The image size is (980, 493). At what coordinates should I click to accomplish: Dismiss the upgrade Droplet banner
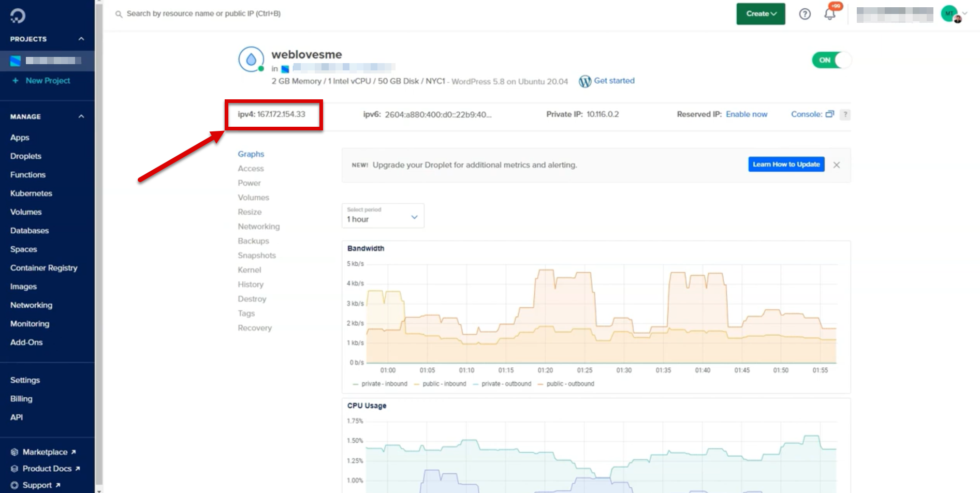[x=836, y=165]
